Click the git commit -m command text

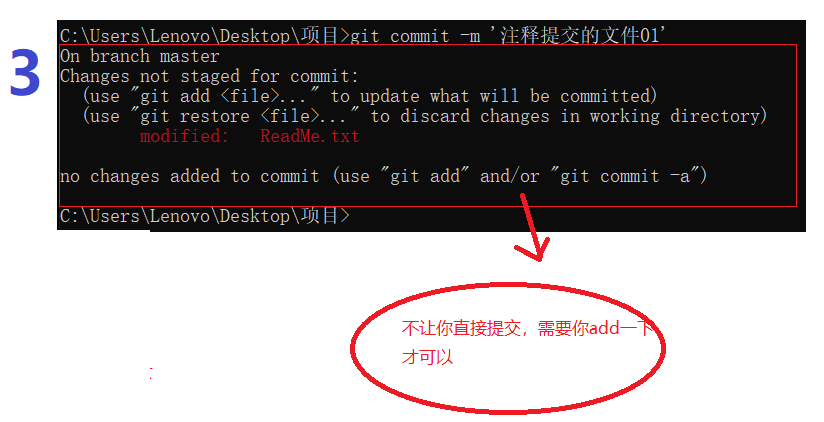[415, 36]
